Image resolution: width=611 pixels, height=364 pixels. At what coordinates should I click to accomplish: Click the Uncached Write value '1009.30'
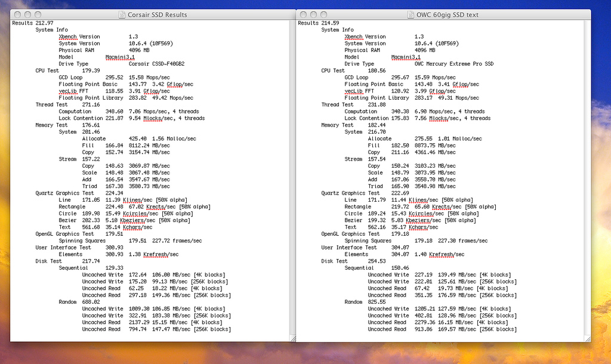139,309
